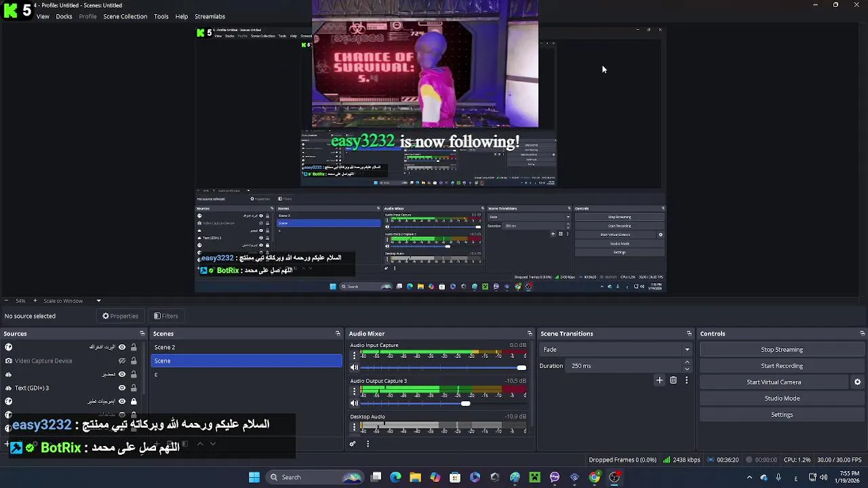Select scene named c

click(x=246, y=374)
